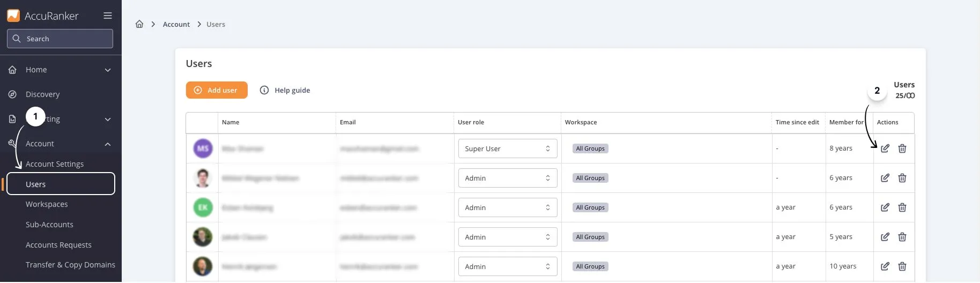Click the home icon in the breadcrumb
The width and height of the screenshot is (980, 283).
click(x=139, y=24)
